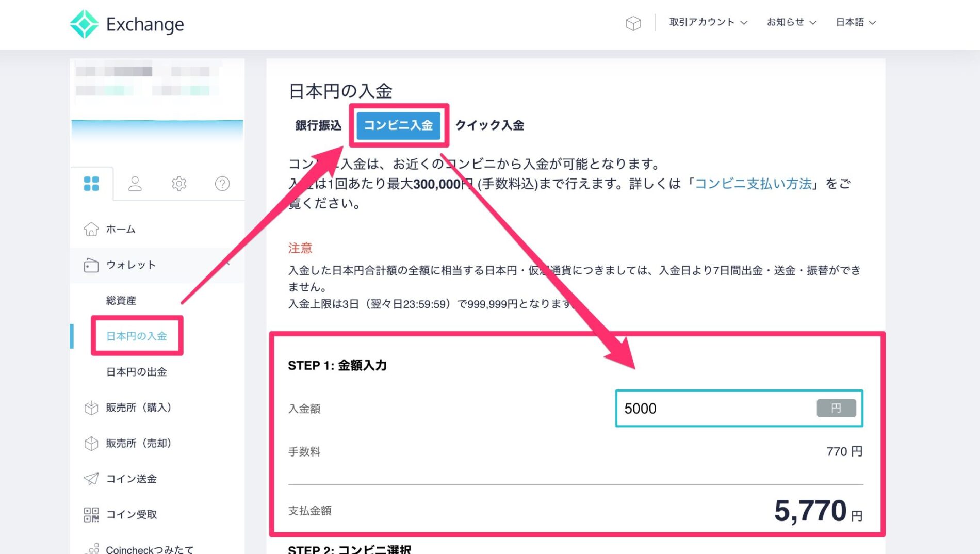Click the 支払金額 label
Image resolution: width=980 pixels, height=554 pixels.
point(309,511)
